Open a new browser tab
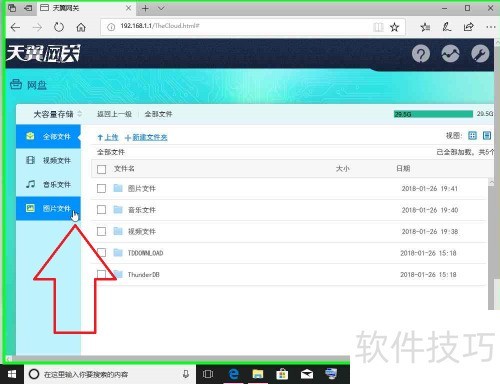The height and width of the screenshot is (384, 500). point(145,8)
